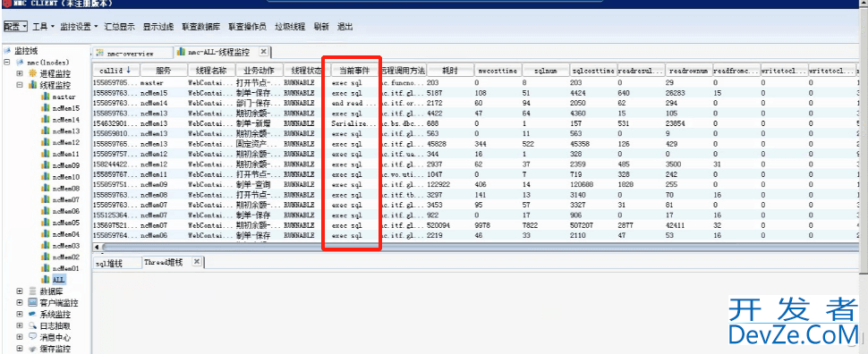Click the 线程名称 column header
Viewport: 868px width, 354px height.
point(211,71)
